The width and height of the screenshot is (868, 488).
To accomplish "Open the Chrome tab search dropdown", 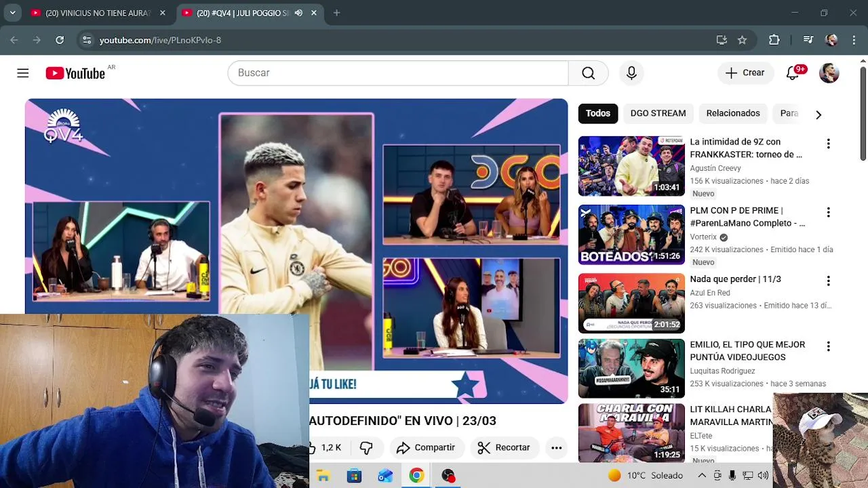I will click(x=12, y=13).
